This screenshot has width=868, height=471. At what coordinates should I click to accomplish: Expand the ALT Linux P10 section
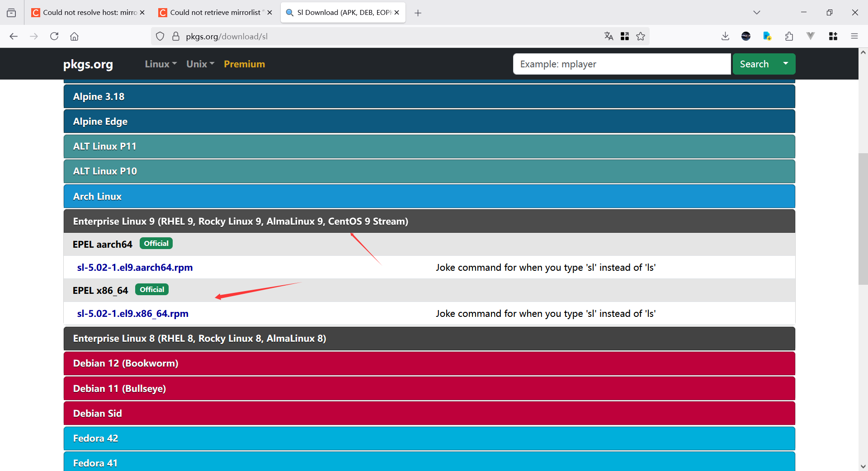click(429, 171)
